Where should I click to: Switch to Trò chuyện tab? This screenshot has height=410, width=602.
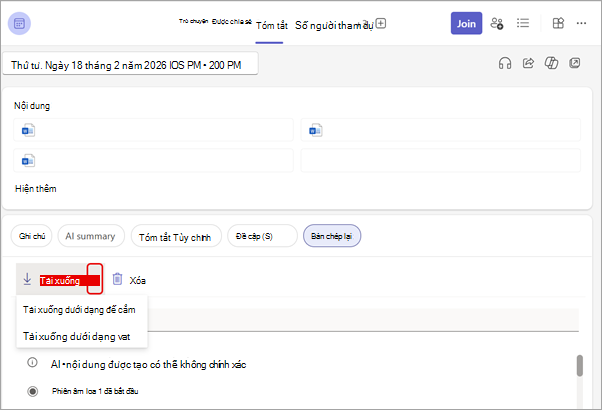193,21
